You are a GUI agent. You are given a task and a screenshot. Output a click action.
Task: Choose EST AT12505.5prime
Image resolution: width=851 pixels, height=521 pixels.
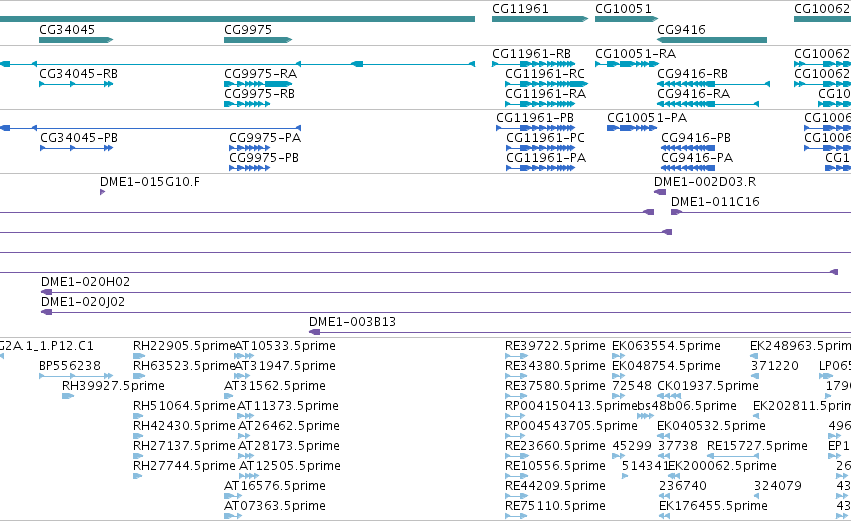(290, 466)
